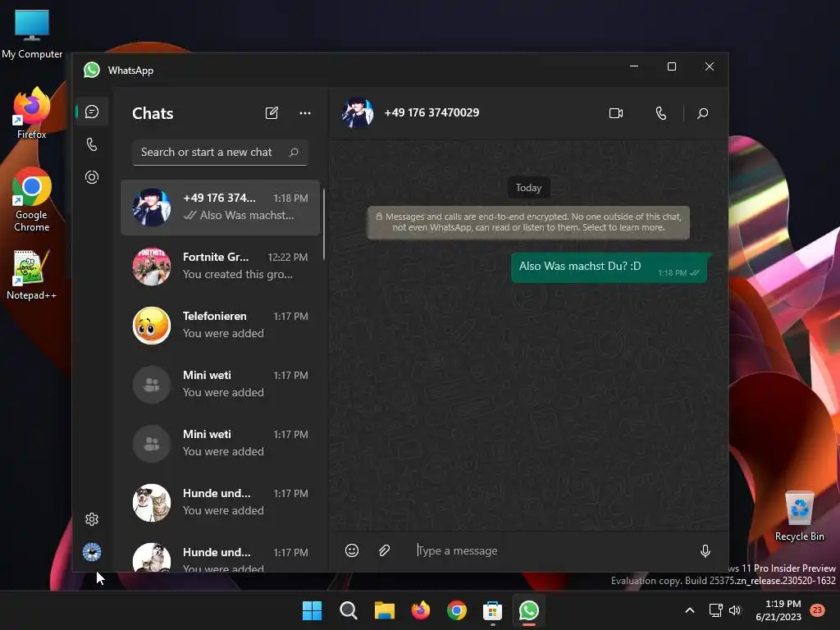Screen dimensions: 840x630
Task: Click the Fortnite group avatar
Action: (152, 267)
